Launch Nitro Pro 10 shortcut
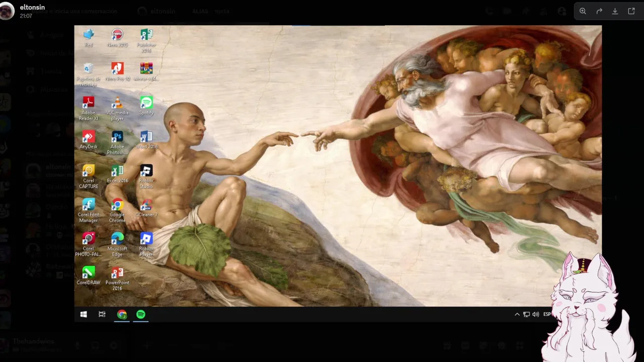The image size is (644, 362). coord(117,72)
